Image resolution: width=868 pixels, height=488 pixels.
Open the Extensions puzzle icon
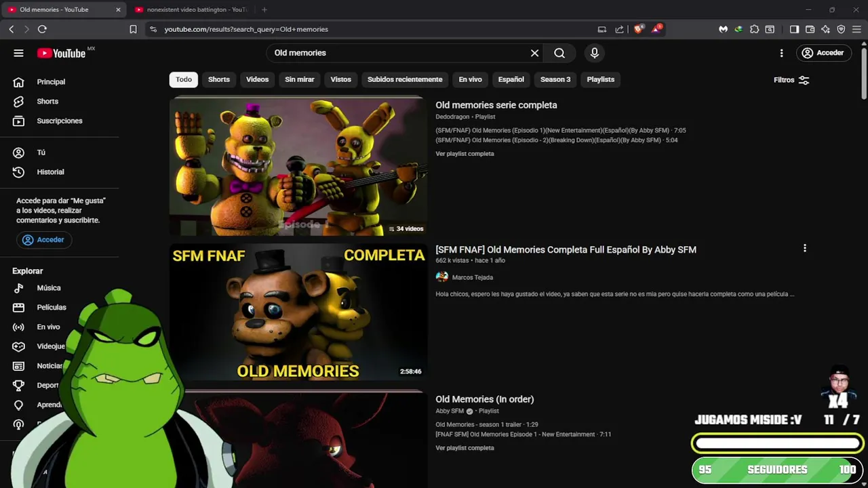pos(754,29)
